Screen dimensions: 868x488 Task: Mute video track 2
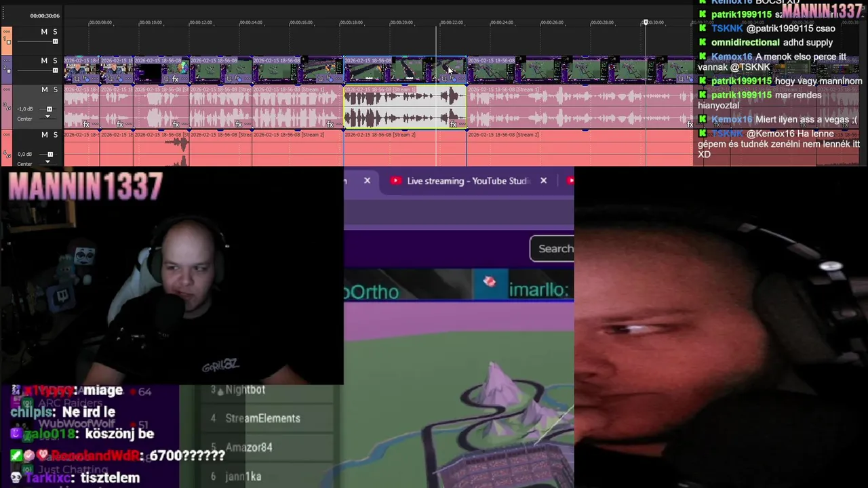point(44,60)
